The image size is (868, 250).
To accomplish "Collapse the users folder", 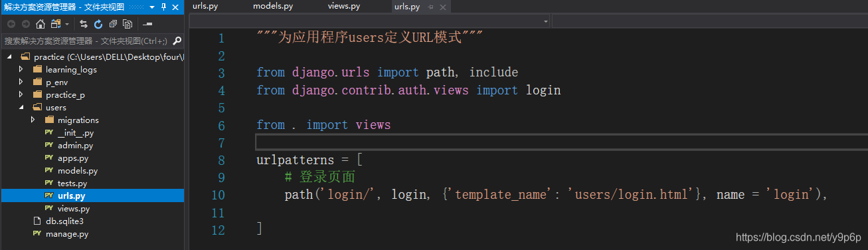I will click(x=21, y=107).
